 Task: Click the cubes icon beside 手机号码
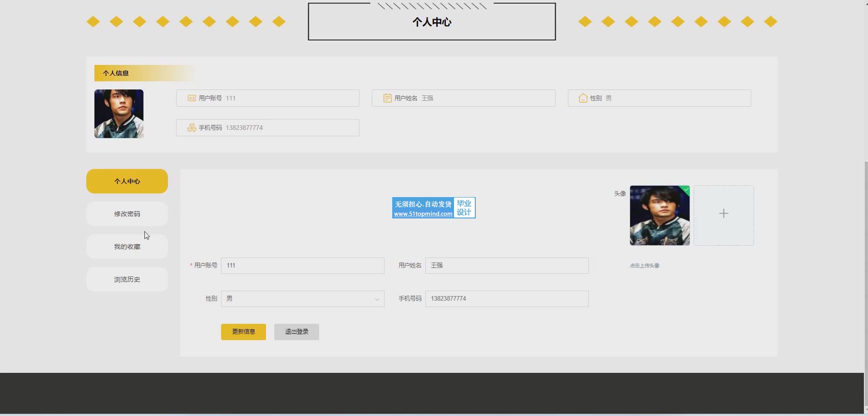pyautogui.click(x=192, y=128)
